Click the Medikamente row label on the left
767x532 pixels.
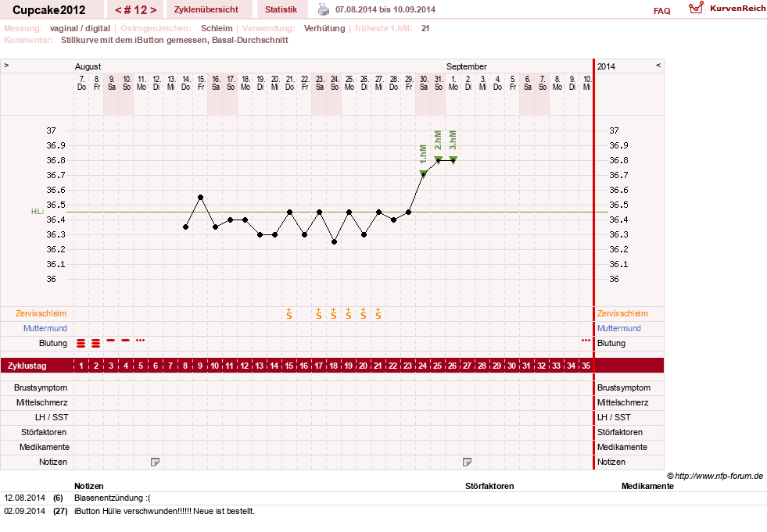point(44,447)
